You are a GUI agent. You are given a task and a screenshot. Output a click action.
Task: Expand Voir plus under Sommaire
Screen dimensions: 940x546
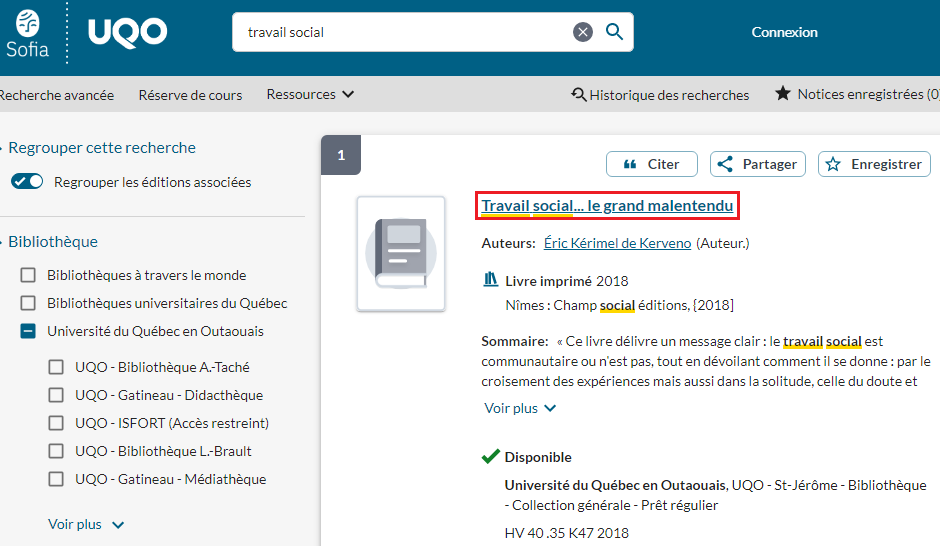520,408
